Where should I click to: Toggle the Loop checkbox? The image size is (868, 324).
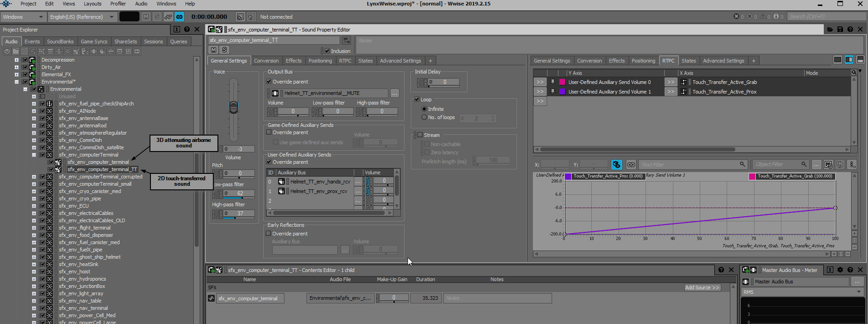click(x=417, y=99)
